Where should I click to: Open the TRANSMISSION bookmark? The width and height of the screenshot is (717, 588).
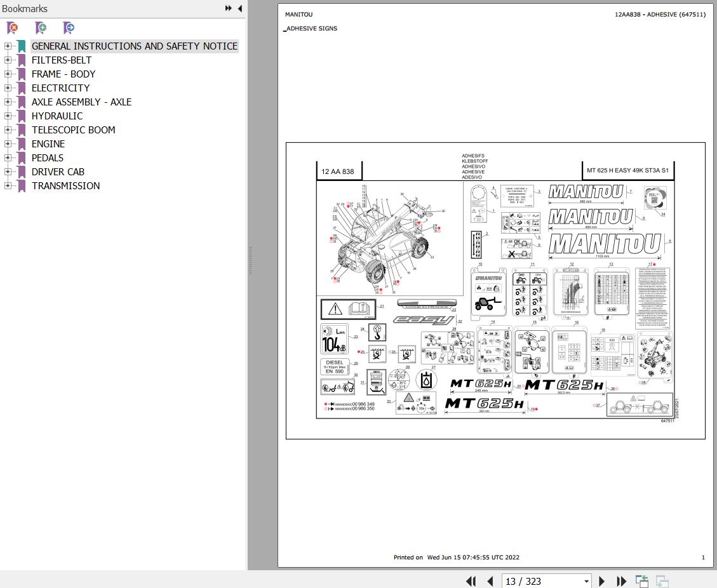tap(66, 185)
